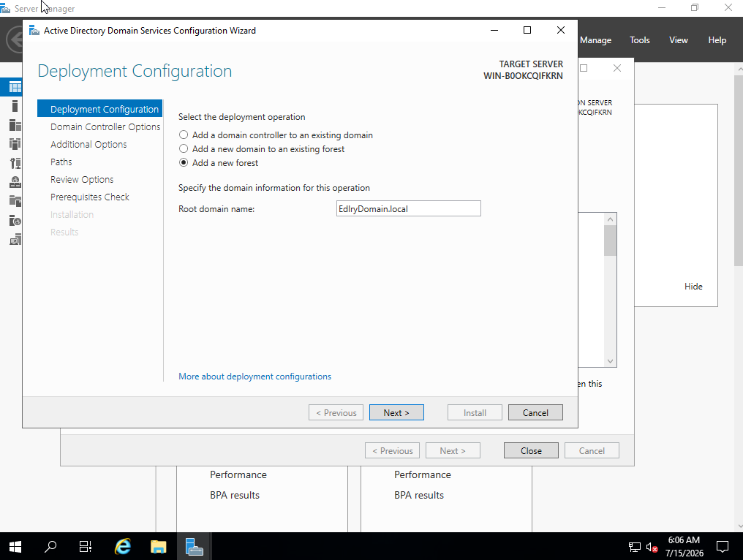Click Cancel in the AD DS wizard
Image resolution: width=743 pixels, height=560 pixels.
(x=535, y=412)
